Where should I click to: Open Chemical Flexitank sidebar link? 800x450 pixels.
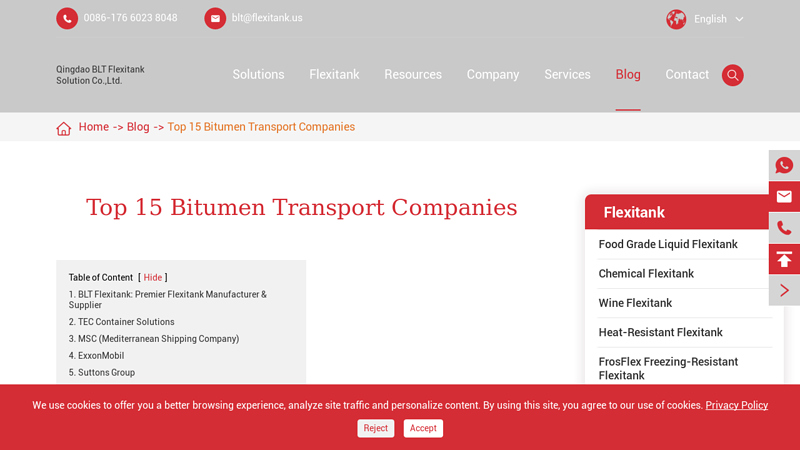pyautogui.click(x=646, y=273)
